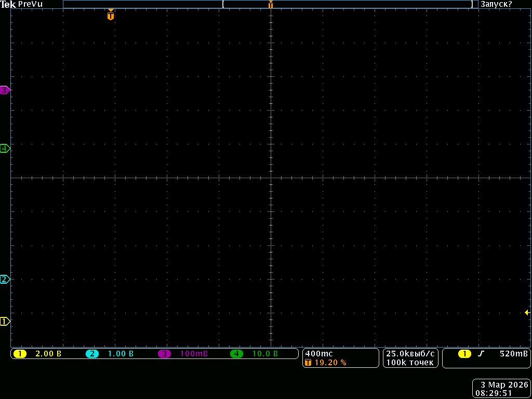Open the 25.0kвыб/с sample rate readout
Viewport: 532px width, 399px height.
[x=410, y=353]
